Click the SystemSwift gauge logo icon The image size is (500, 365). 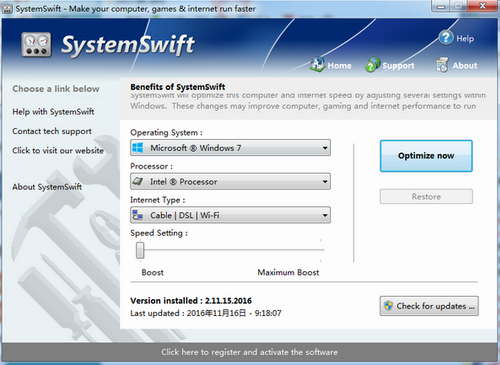tap(36, 45)
